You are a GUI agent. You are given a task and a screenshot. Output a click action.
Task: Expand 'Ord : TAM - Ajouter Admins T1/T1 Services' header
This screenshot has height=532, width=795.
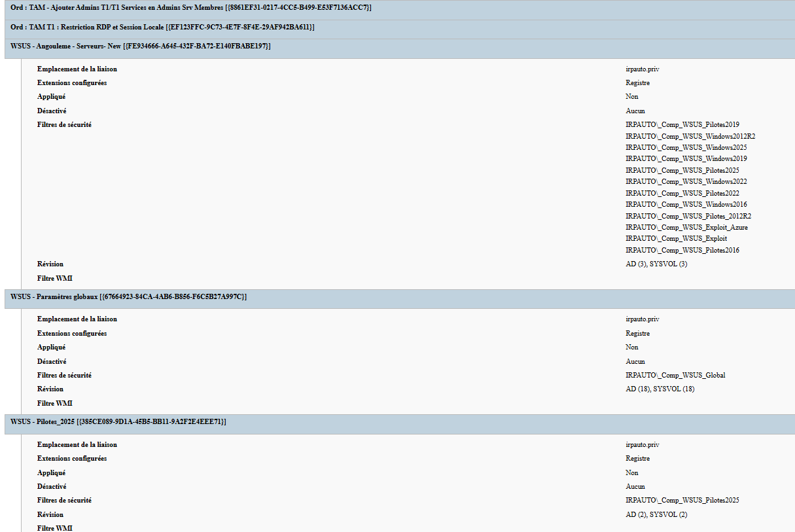[400, 10]
